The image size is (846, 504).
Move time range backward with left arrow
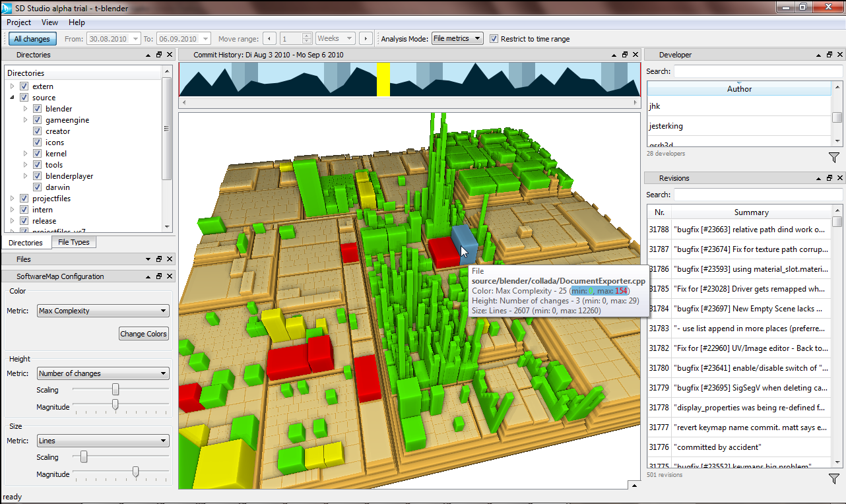[x=270, y=39]
